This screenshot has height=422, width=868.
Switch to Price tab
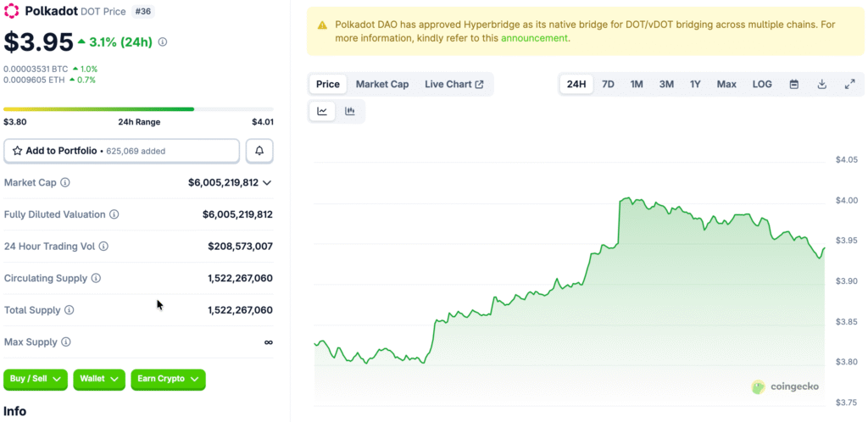pos(328,84)
